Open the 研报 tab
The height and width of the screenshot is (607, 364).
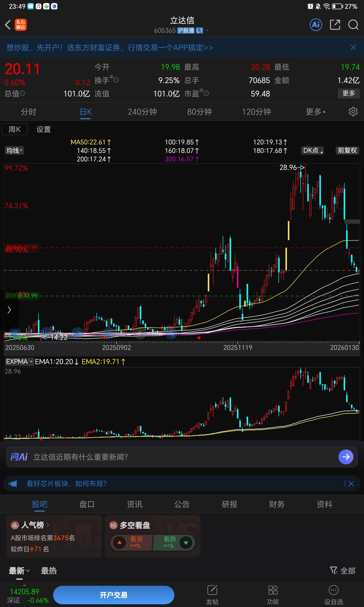coord(229,504)
